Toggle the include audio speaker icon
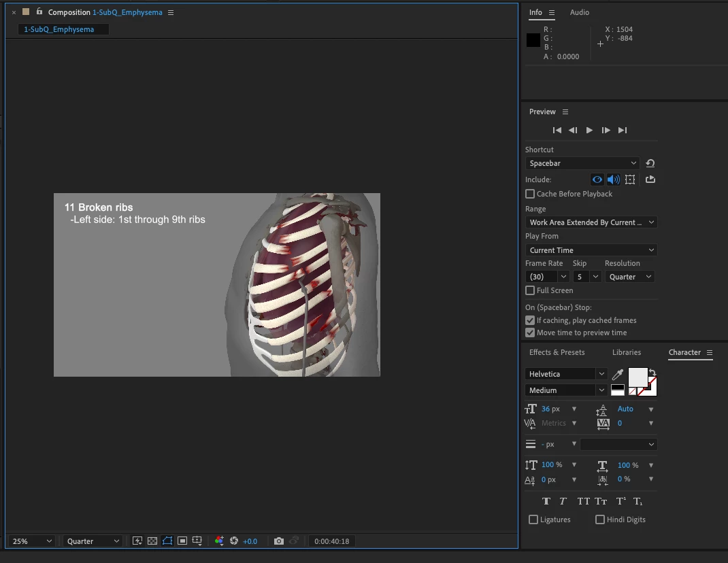728x563 pixels. [613, 180]
